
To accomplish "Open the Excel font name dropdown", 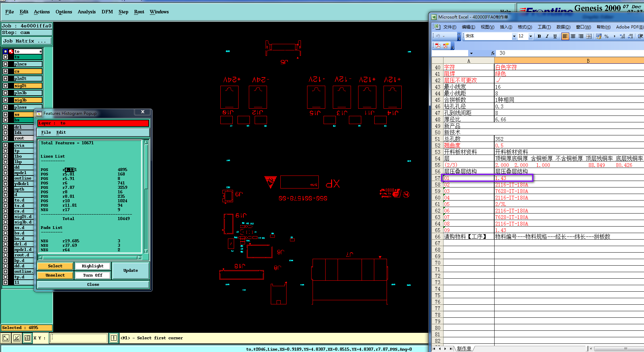I will tap(514, 36).
